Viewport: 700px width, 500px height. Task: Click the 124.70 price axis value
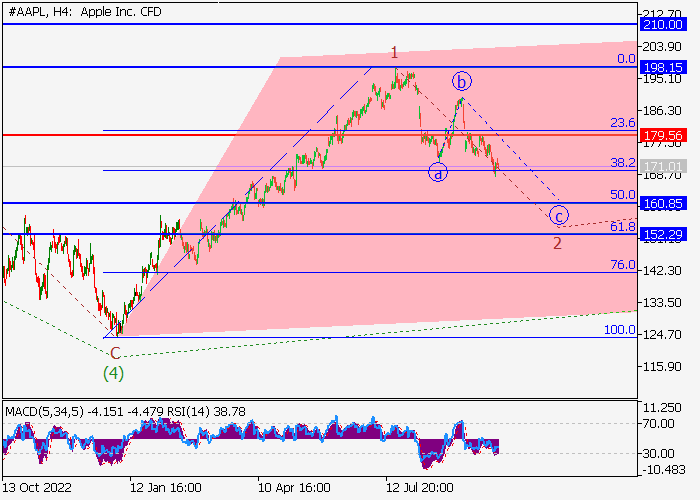point(662,334)
